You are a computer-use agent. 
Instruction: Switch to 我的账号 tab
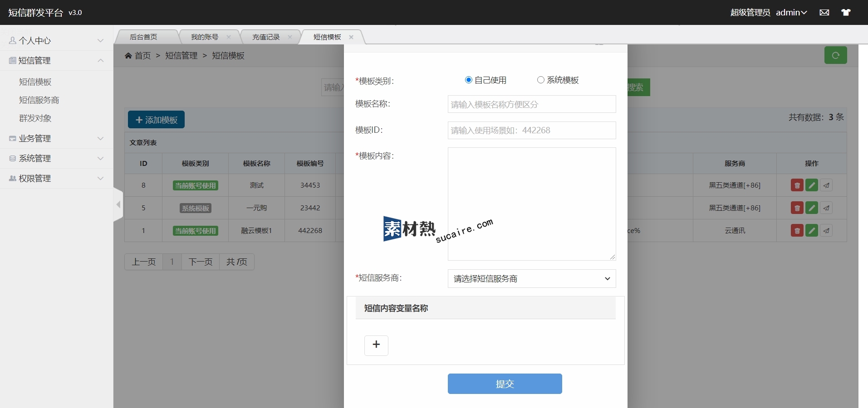coord(205,37)
